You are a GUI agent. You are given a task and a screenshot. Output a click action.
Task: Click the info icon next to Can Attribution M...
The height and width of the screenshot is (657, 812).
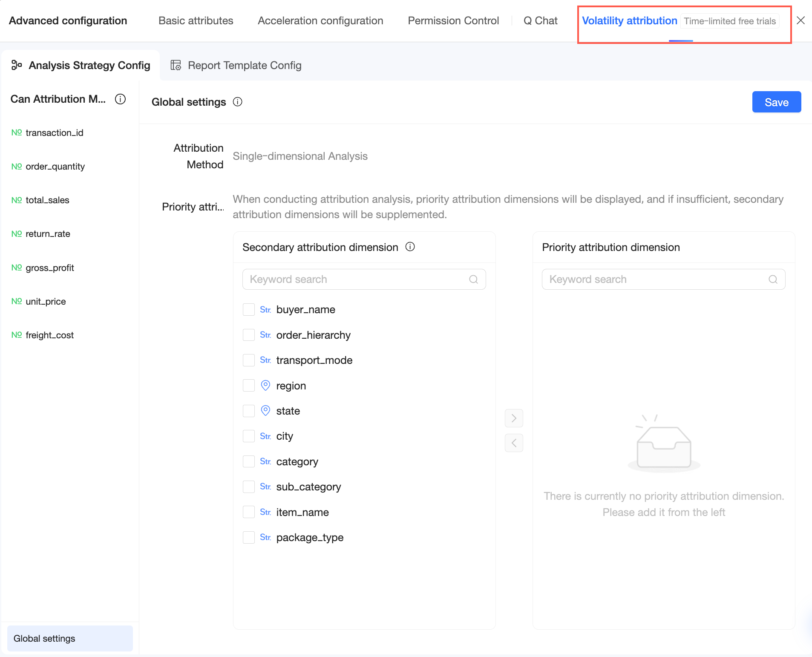pos(121,99)
